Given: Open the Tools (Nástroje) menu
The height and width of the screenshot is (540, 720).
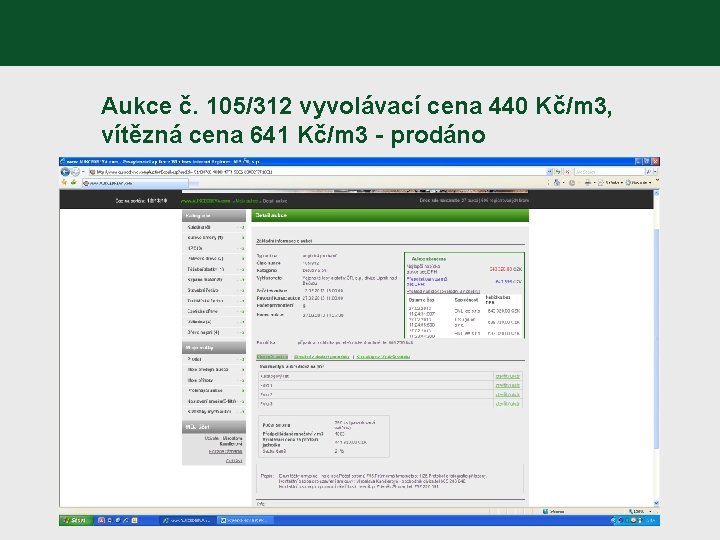Looking at the screenshot, I should point(639,183).
